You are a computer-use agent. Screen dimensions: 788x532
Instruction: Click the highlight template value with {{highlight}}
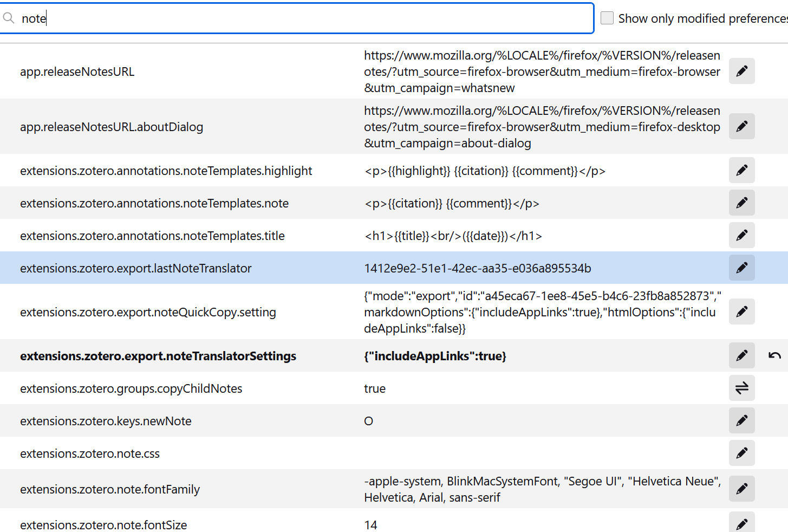click(485, 171)
